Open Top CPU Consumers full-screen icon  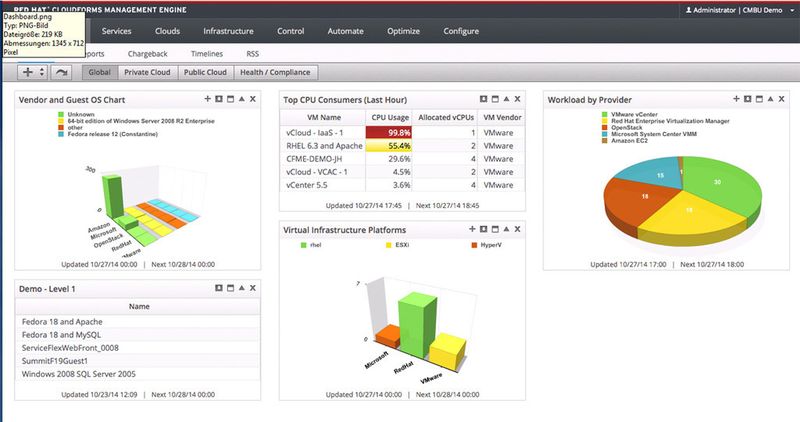coord(483,99)
